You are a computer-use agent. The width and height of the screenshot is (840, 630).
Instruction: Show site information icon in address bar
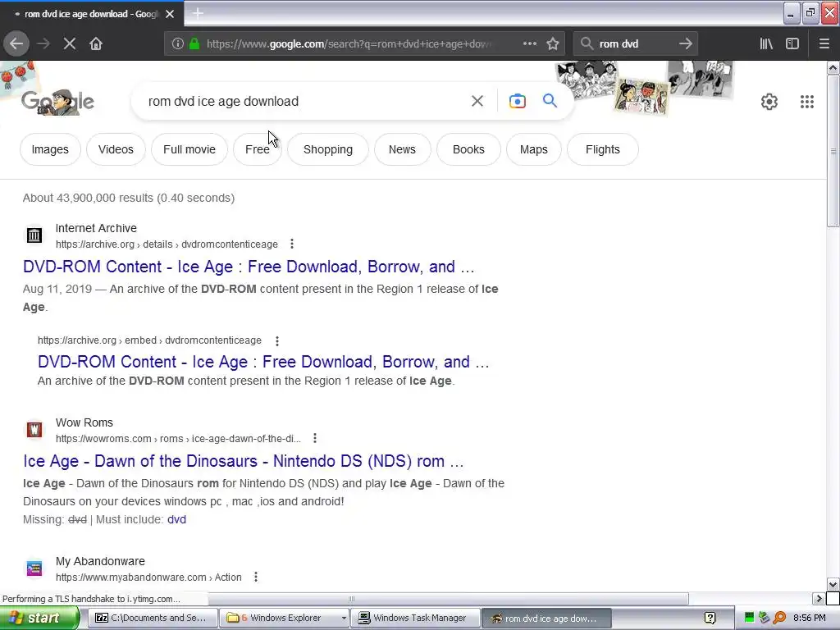pos(178,44)
